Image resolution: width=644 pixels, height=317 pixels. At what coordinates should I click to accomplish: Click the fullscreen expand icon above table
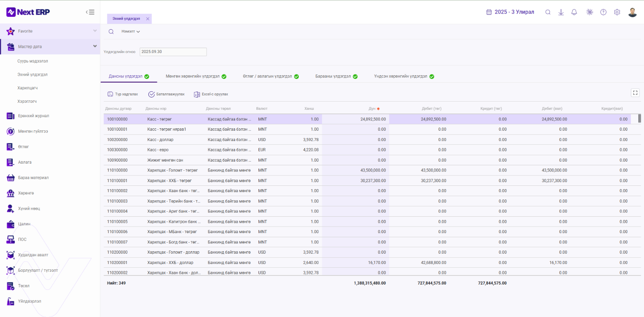[x=635, y=93]
